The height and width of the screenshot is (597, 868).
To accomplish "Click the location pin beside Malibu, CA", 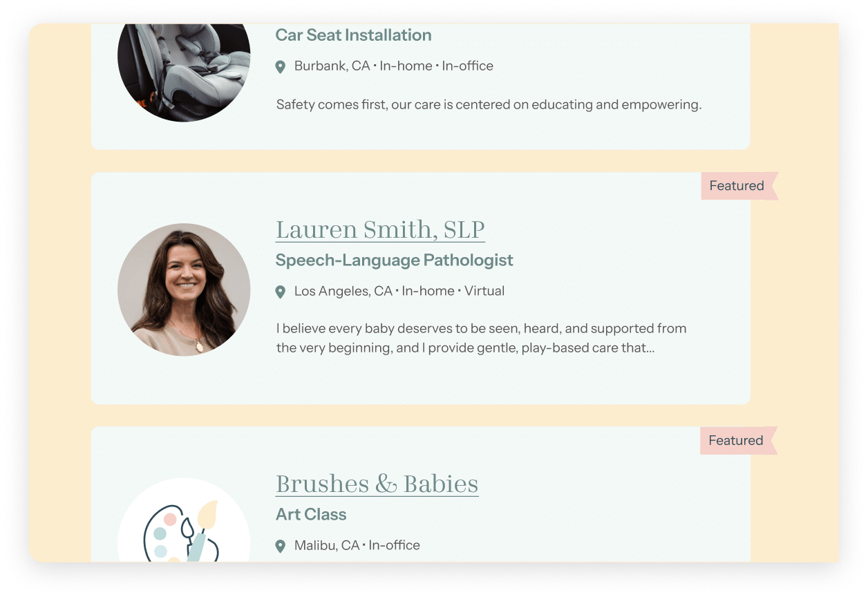I will click(x=280, y=547).
